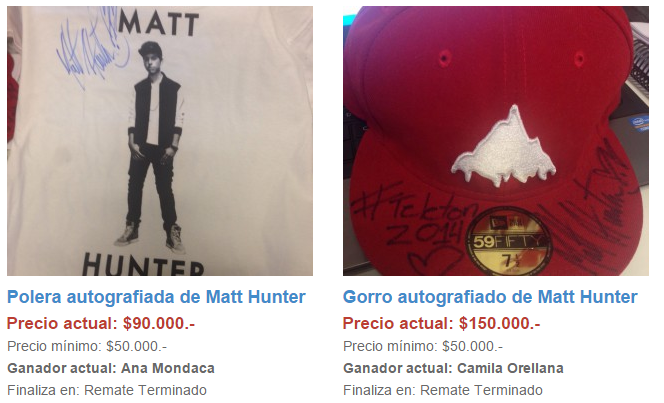Open the Polera autografiada de Matt Hunter link

[156, 297]
